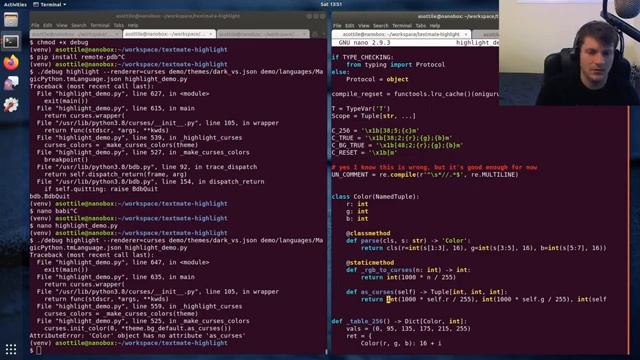Click the AttributeError line in left terminal
The image size is (640, 360).
138,336
